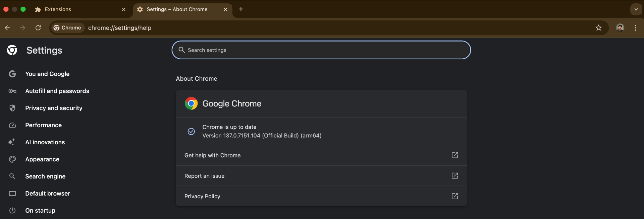This screenshot has width=644, height=219.
Task: Close the Extensions tab
Action: coord(123,9)
